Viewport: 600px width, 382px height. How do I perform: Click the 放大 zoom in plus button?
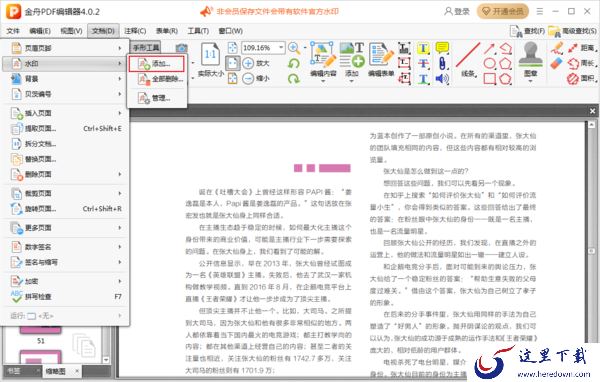(x=256, y=63)
